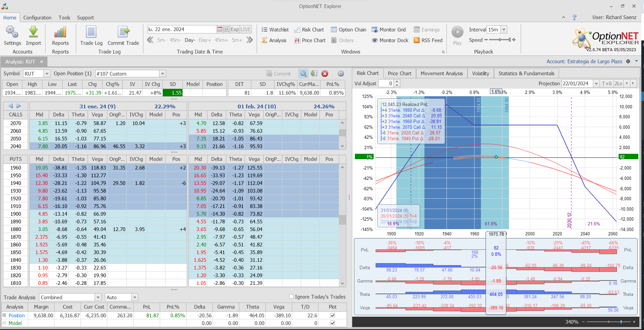Toggle the Exp button
The image size is (644, 330).
(235, 29)
